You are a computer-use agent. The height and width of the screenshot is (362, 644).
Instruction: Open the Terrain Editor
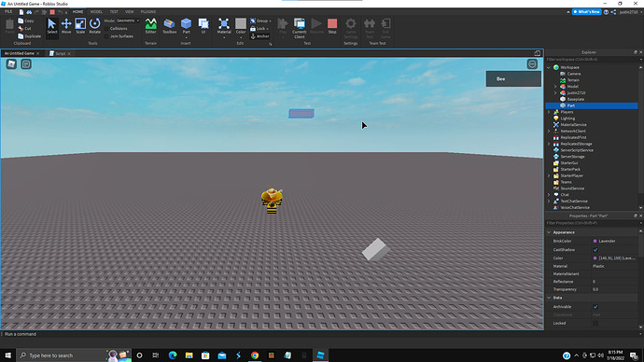click(x=150, y=26)
